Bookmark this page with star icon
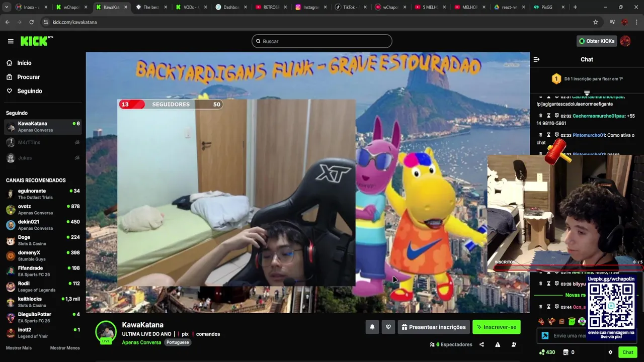Image resolution: width=644 pixels, height=362 pixels. click(596, 22)
